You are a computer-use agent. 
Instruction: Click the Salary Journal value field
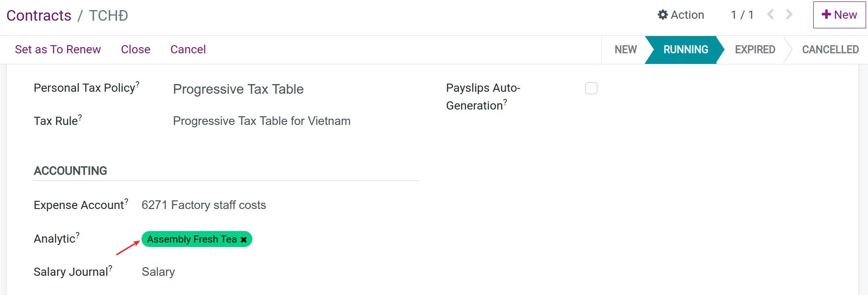[x=158, y=271]
